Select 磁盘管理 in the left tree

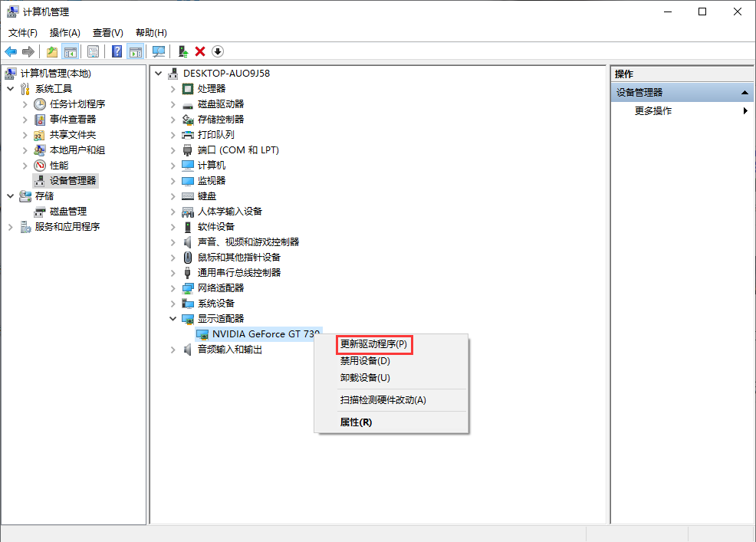pyautogui.click(x=67, y=212)
